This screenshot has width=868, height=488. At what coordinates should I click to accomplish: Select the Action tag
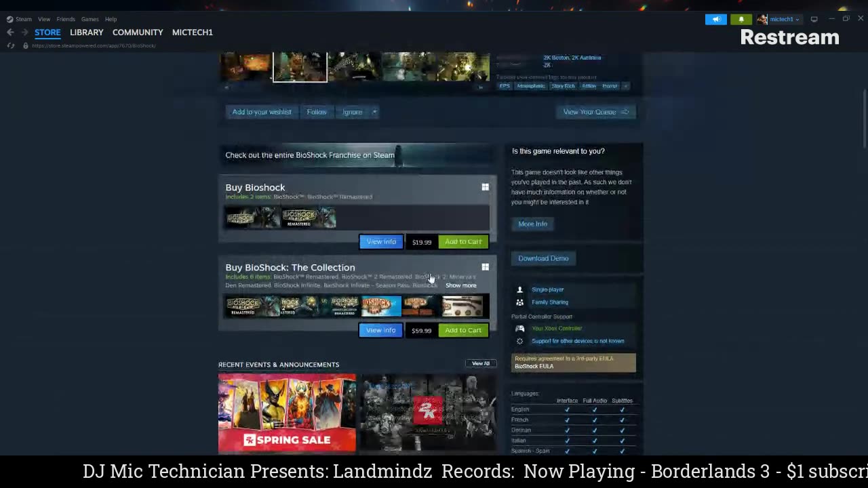tap(589, 86)
